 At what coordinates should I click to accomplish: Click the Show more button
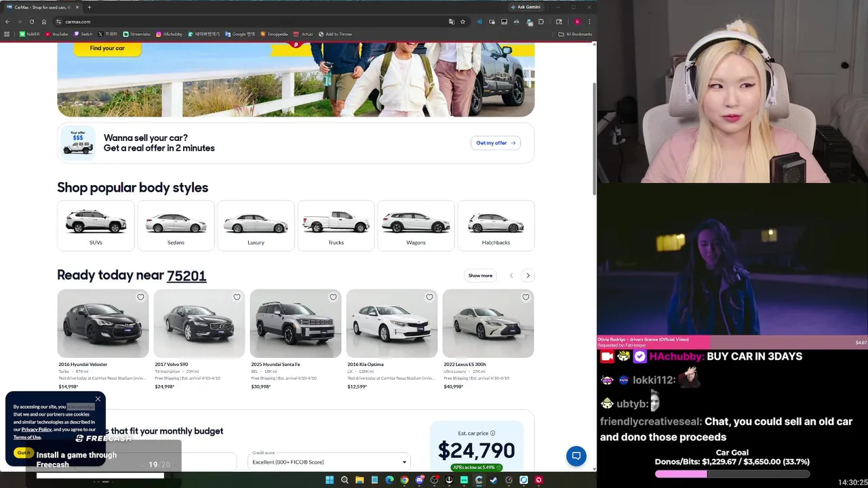(480, 275)
